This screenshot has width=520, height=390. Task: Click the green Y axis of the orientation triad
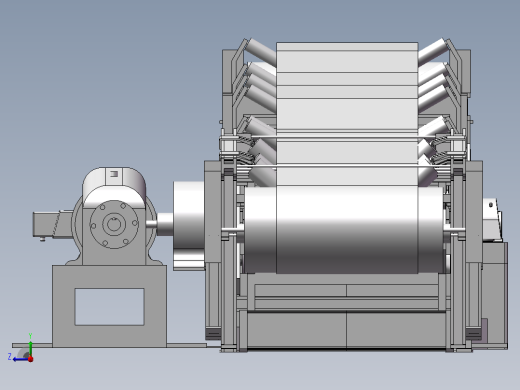tap(30, 348)
